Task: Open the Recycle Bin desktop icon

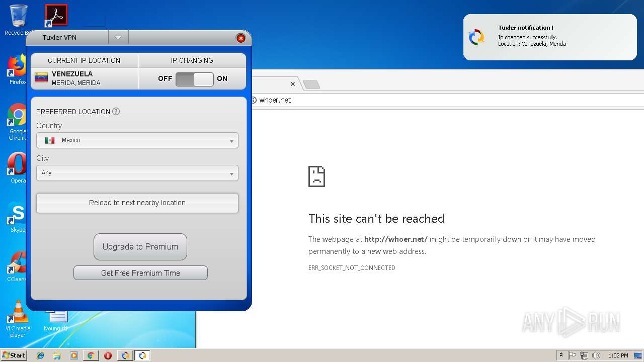Action: click(18, 20)
